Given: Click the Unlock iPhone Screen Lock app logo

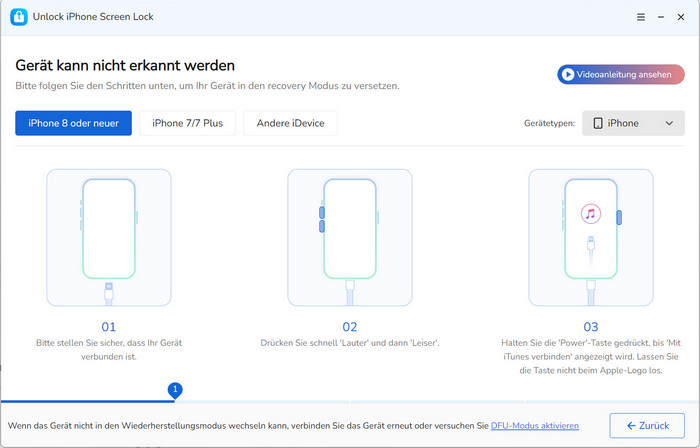Looking at the screenshot, I should [x=19, y=17].
